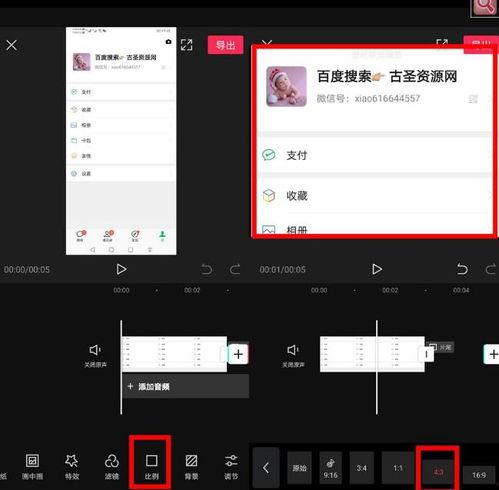Mute original sound in right editor timeline
The image size is (499, 490).
pyautogui.click(x=293, y=356)
